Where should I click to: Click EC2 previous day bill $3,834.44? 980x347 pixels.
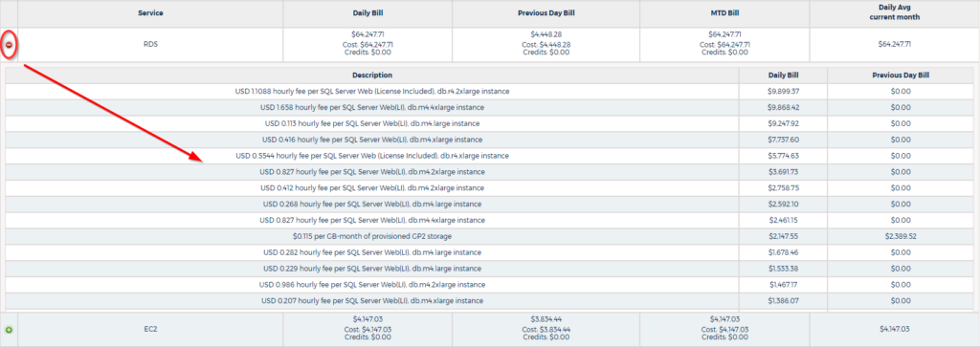[x=546, y=318]
